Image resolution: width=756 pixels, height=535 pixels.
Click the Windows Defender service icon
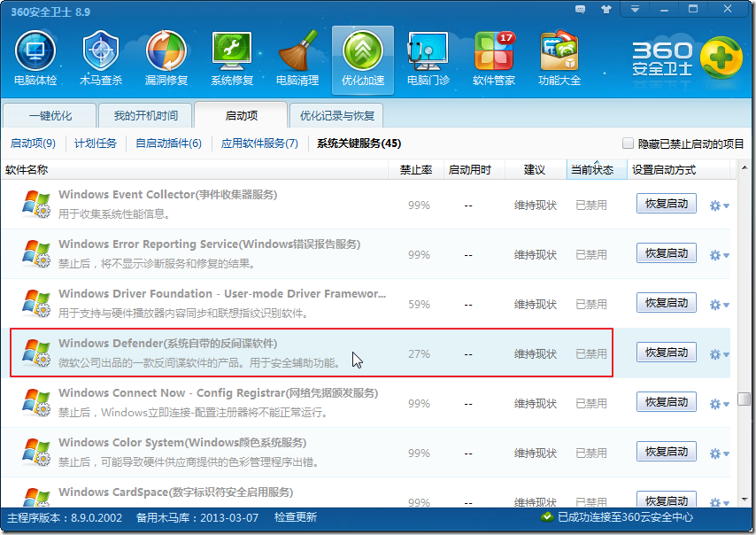36,353
